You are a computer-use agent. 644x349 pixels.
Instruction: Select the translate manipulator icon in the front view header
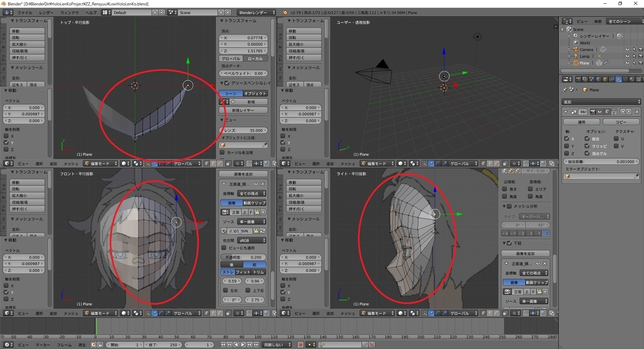point(155,313)
